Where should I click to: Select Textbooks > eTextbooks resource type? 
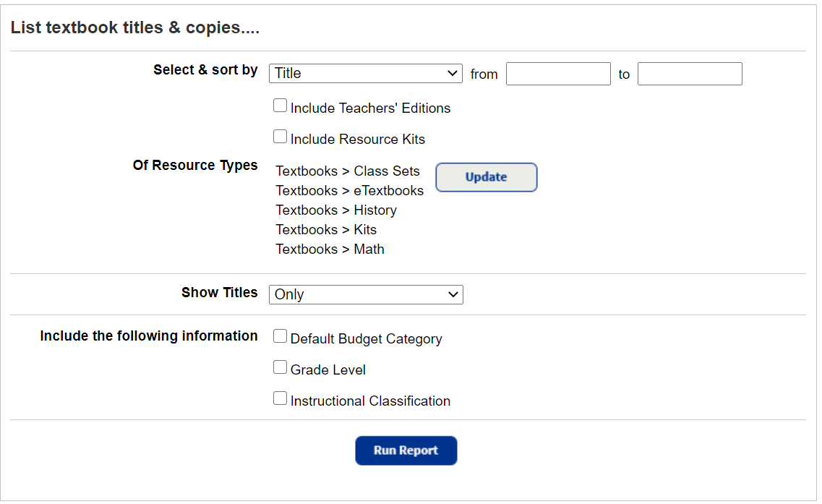(350, 190)
